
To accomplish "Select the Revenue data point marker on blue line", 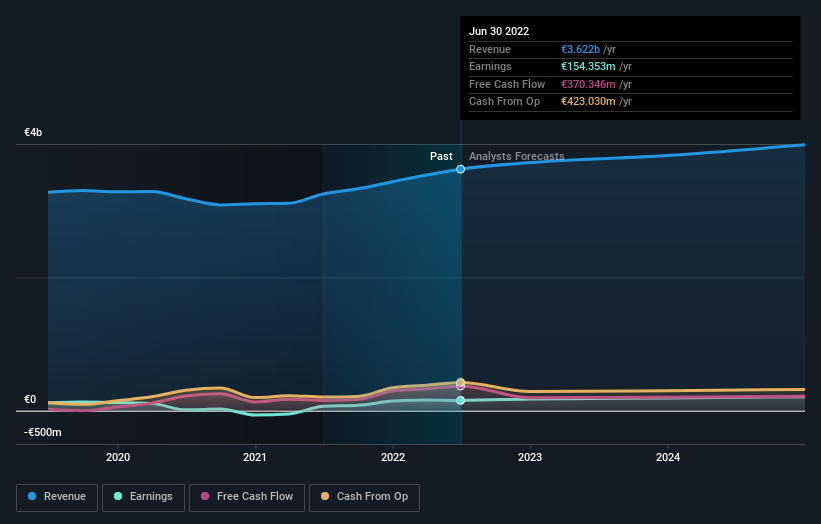I will click(x=460, y=169).
